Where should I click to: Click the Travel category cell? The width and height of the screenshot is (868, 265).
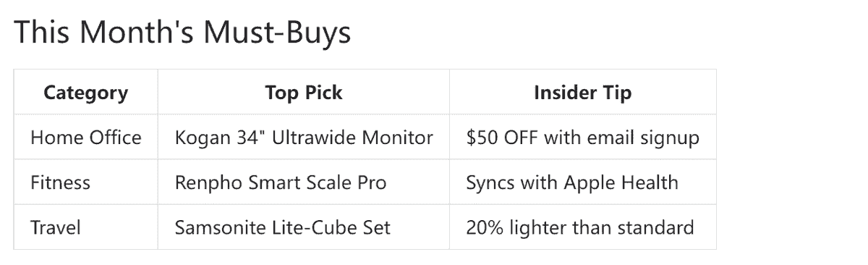click(86, 227)
